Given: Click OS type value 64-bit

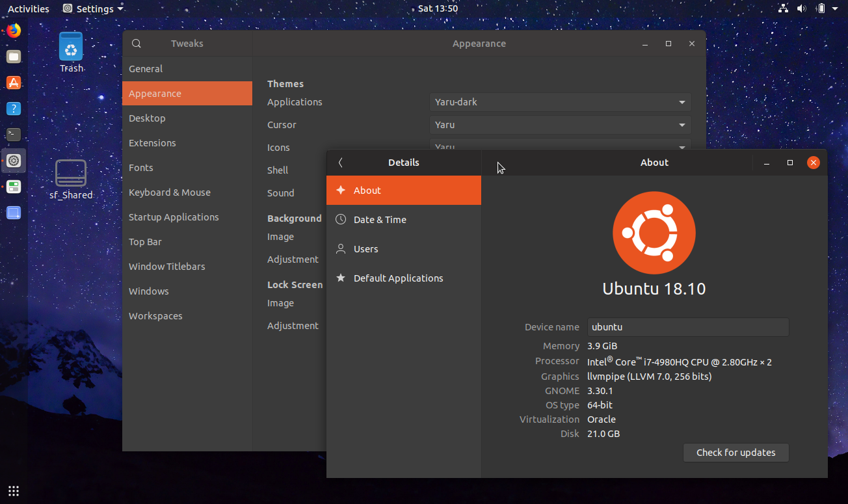Looking at the screenshot, I should (600, 405).
